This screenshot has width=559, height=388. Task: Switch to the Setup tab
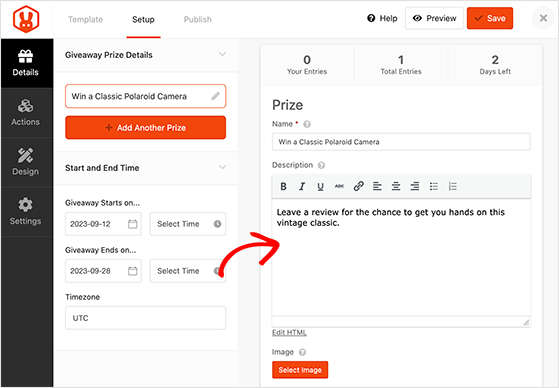tap(143, 19)
